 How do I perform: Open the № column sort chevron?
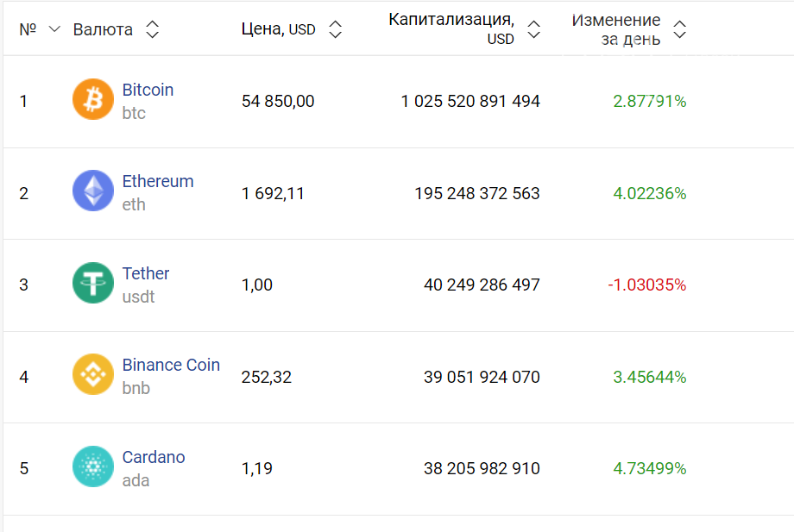click(x=54, y=29)
